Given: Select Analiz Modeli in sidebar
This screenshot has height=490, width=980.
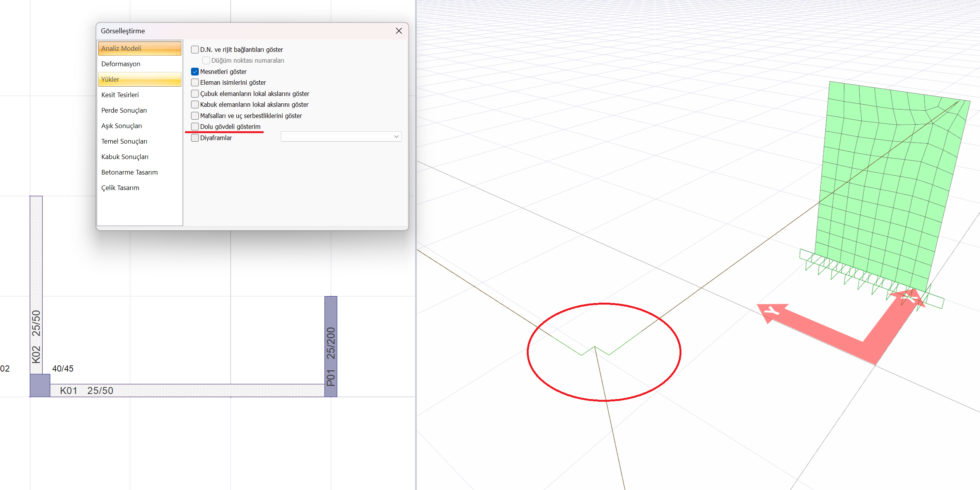Looking at the screenshot, I should pyautogui.click(x=140, y=48).
